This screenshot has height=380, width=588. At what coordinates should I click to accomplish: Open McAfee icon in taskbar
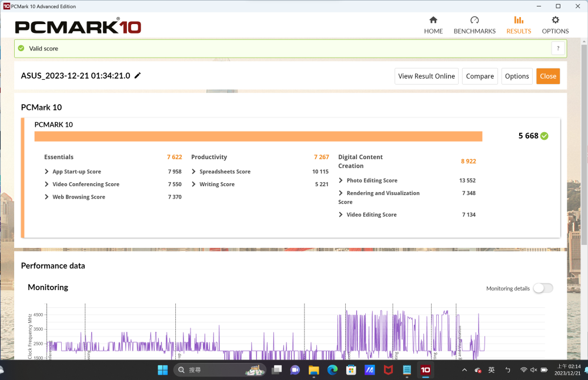coord(388,370)
